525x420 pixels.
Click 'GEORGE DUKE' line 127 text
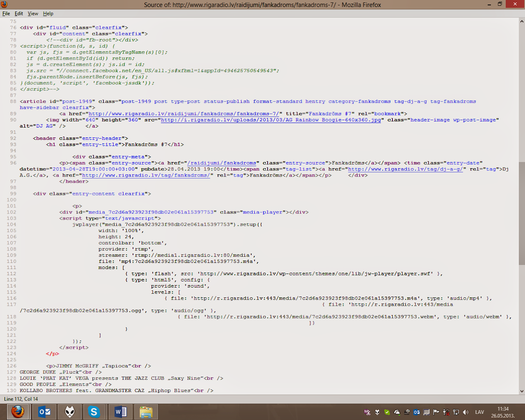[x=37, y=372]
